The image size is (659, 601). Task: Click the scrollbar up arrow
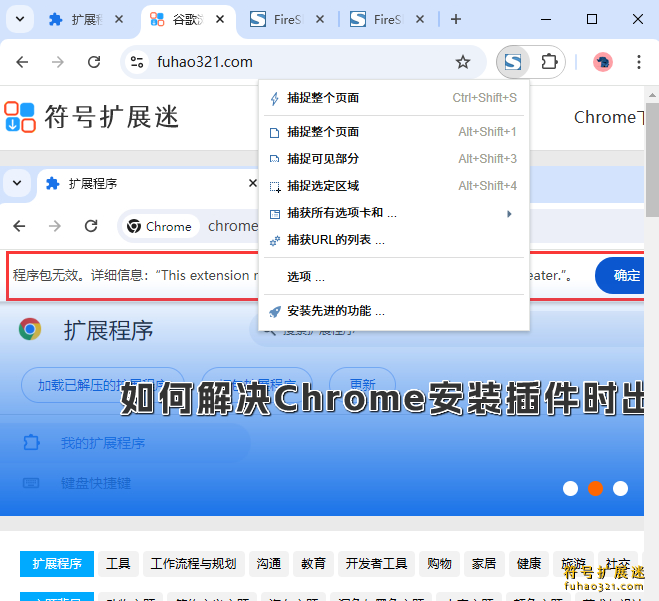click(652, 95)
